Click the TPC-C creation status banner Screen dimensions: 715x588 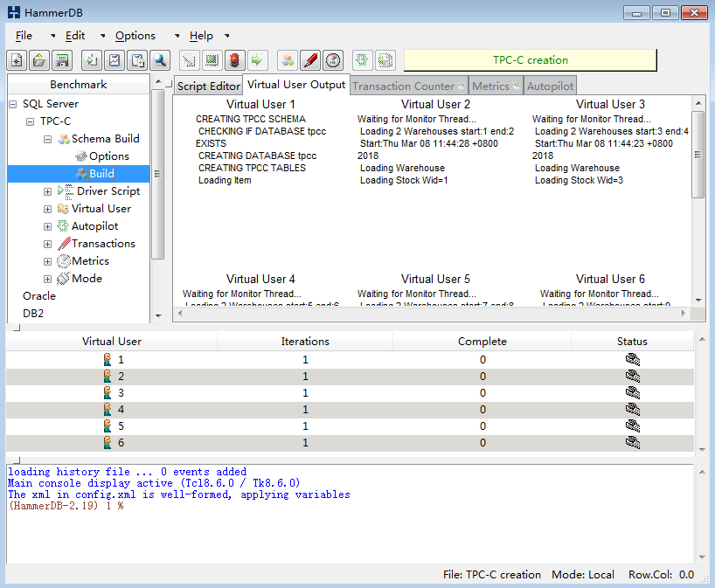click(x=531, y=60)
